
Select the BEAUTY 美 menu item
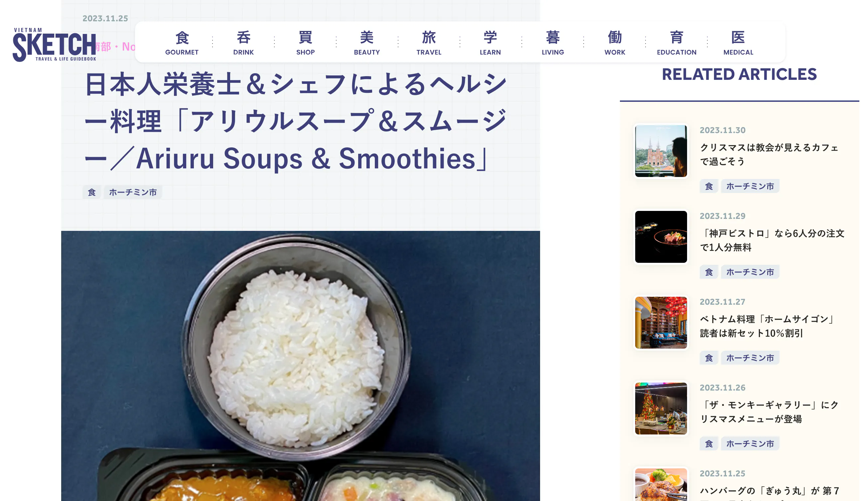pos(367,43)
